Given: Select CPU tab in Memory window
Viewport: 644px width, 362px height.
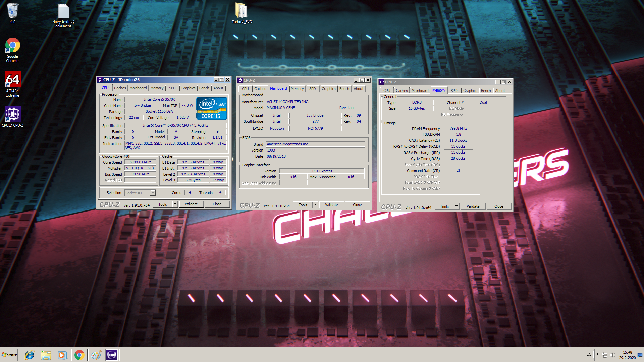Looking at the screenshot, I should click(x=387, y=90).
